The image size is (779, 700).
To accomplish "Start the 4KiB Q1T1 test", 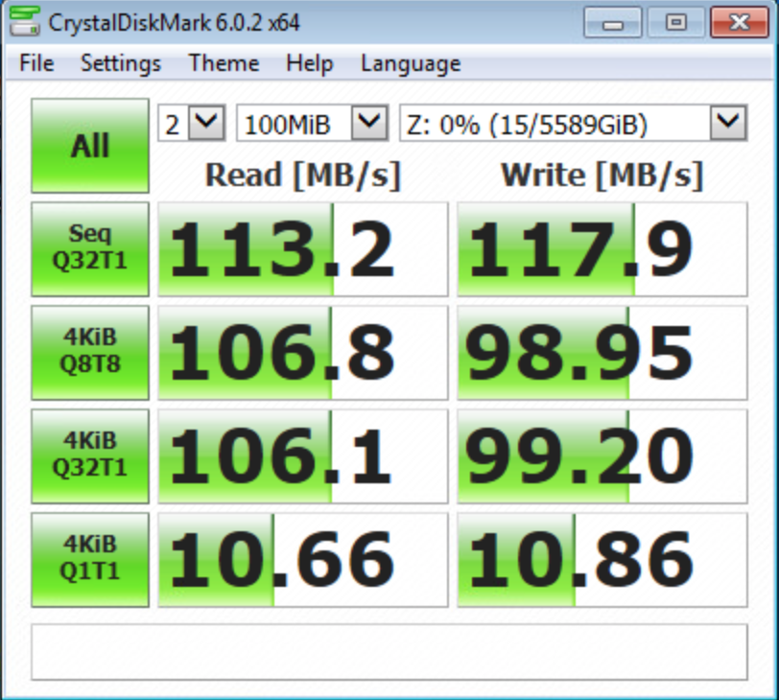I will pos(90,559).
